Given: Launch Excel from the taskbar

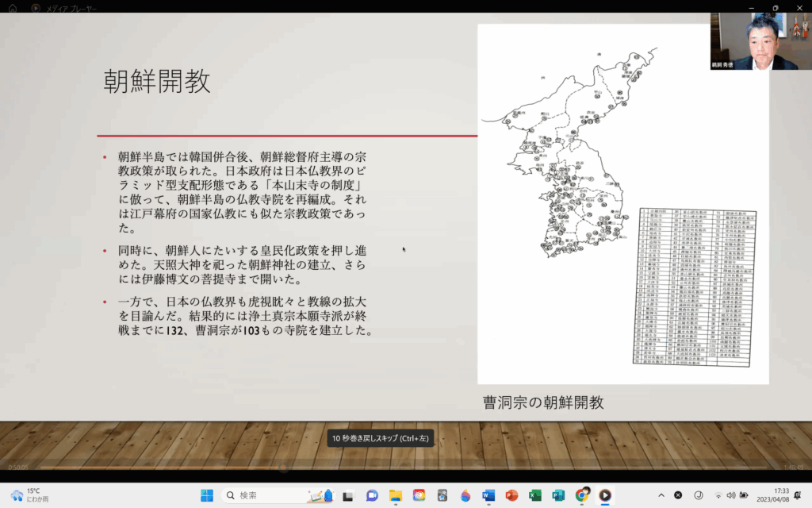Looking at the screenshot, I should pyautogui.click(x=534, y=495).
